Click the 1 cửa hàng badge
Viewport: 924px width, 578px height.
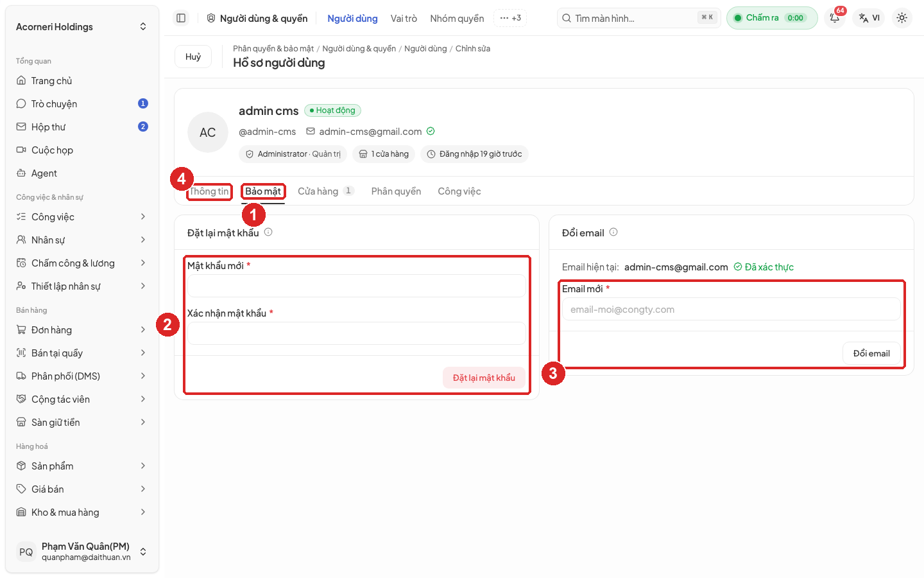click(384, 154)
